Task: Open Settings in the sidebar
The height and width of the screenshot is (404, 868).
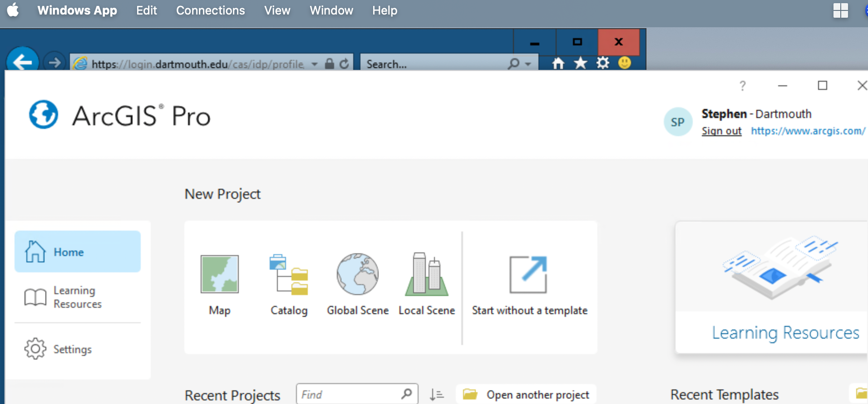Action: 78,349
